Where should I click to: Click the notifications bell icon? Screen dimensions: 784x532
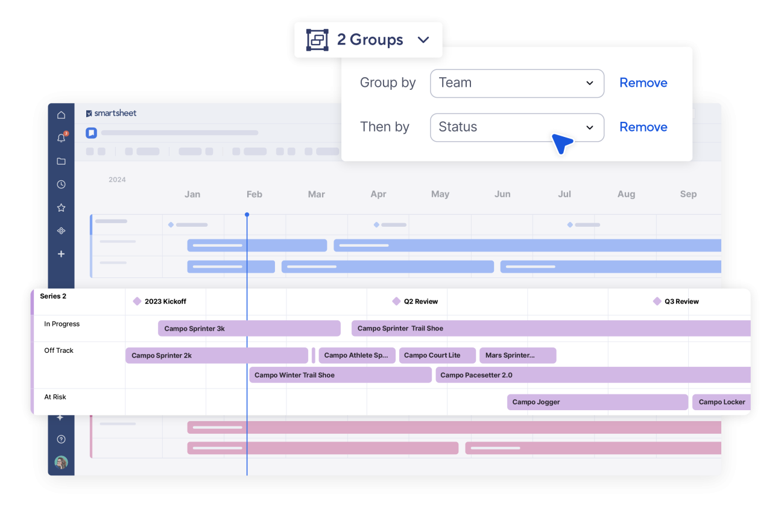(61, 138)
